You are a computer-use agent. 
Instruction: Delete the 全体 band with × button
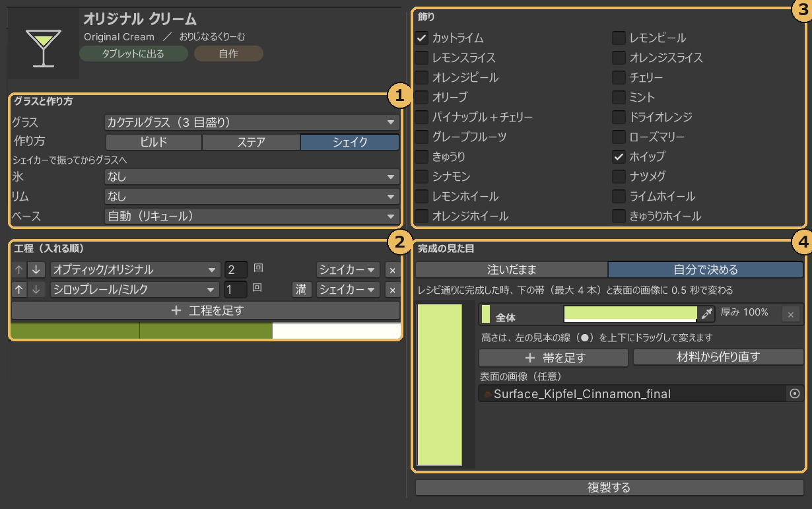[x=791, y=314]
